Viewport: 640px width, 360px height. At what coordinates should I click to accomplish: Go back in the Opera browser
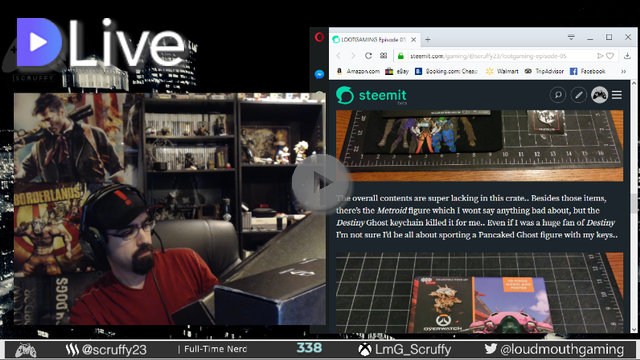(338, 56)
